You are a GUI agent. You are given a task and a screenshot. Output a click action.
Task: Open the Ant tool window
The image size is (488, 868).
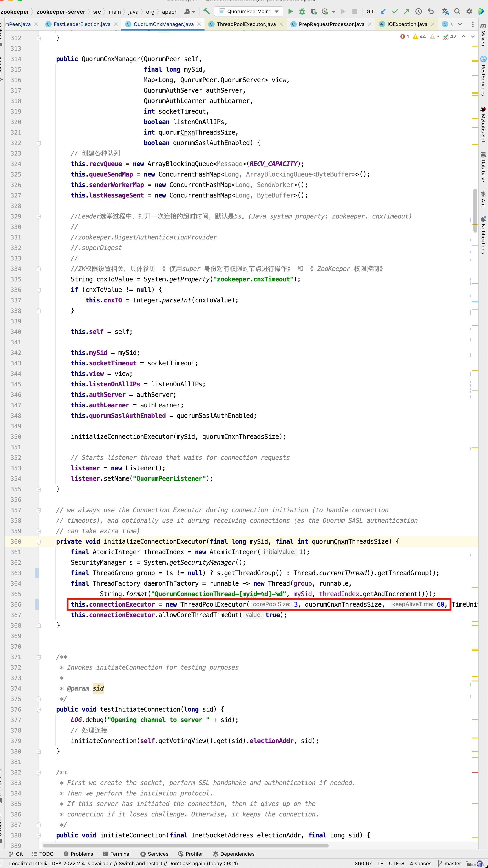pyautogui.click(x=483, y=199)
